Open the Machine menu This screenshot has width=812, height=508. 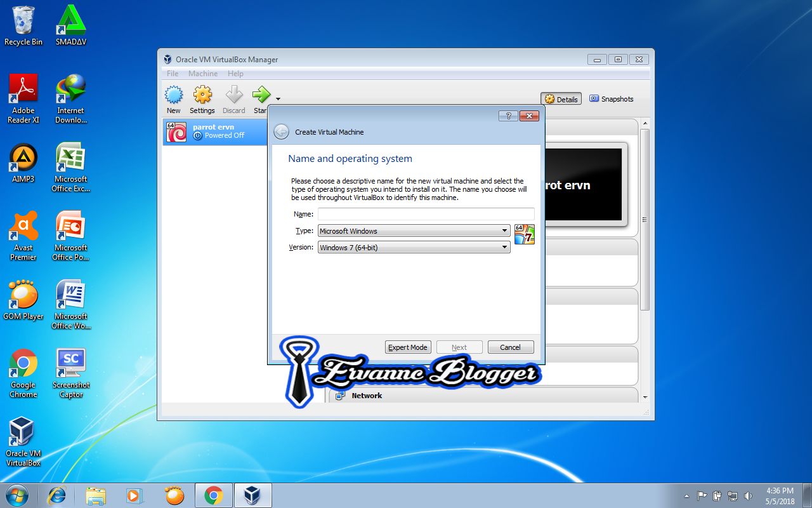pos(203,74)
